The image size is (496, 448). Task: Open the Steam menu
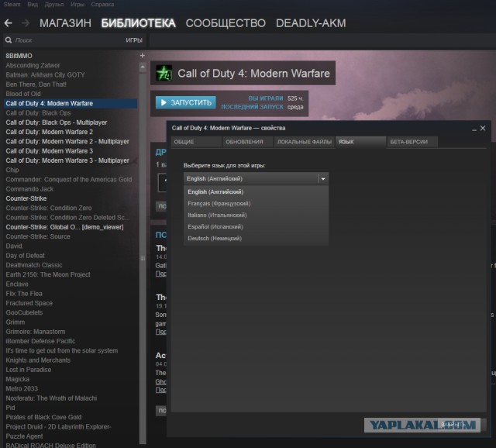point(12,5)
